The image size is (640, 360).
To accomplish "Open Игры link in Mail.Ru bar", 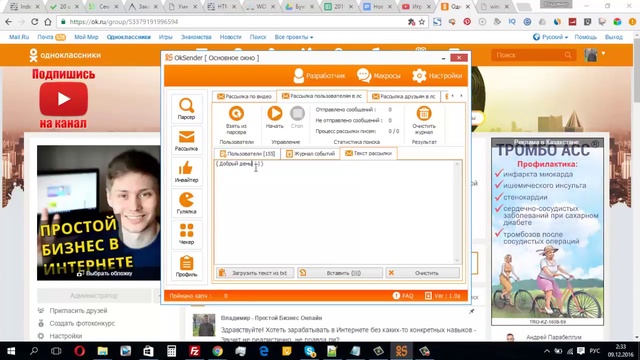I will click(165, 37).
